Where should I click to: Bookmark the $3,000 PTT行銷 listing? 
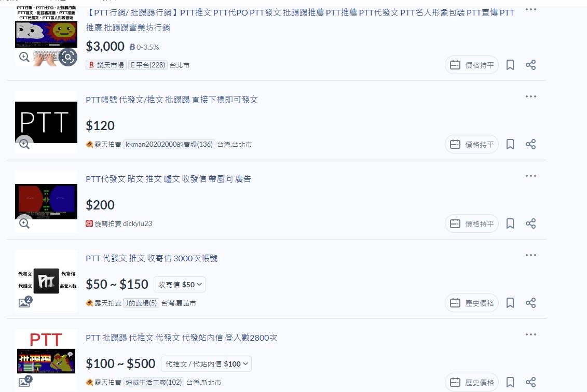coord(510,65)
